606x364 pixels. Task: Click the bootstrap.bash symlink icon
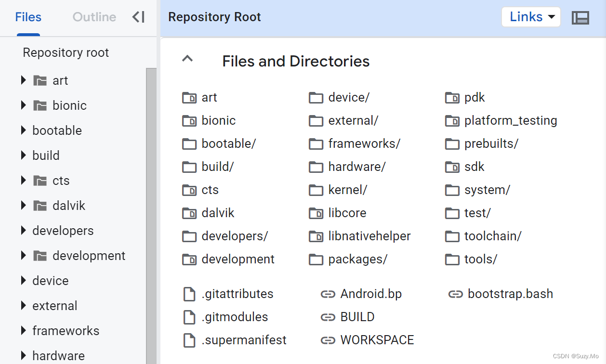click(x=456, y=294)
